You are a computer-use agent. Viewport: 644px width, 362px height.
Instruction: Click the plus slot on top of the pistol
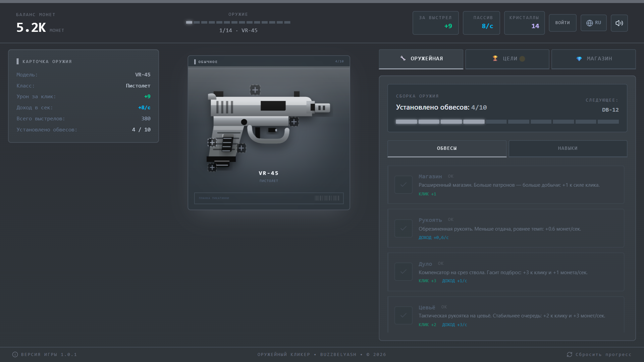click(x=255, y=90)
